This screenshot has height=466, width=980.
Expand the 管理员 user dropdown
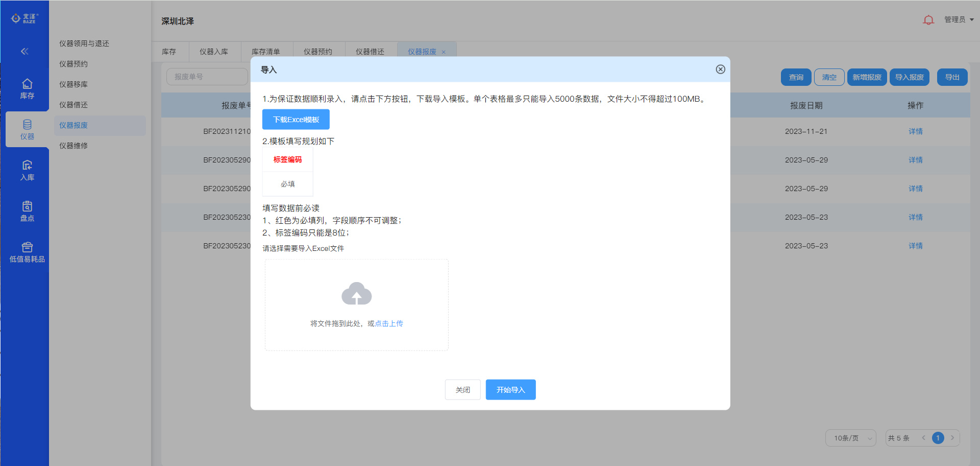click(959, 19)
